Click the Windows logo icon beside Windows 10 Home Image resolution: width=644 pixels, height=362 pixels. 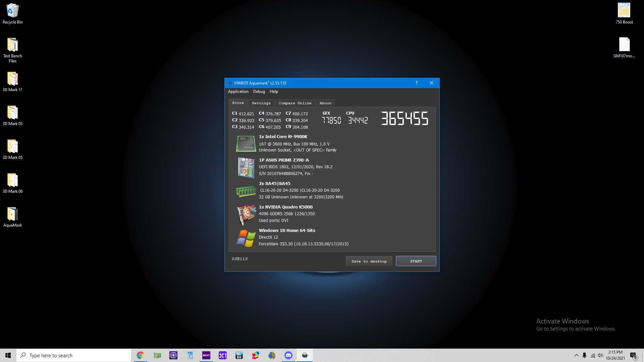point(246,238)
